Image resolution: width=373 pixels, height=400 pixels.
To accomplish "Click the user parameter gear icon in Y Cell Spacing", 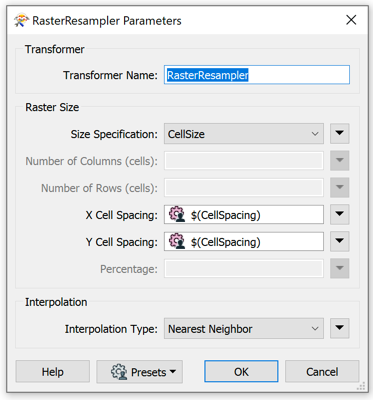I will 177,241.
